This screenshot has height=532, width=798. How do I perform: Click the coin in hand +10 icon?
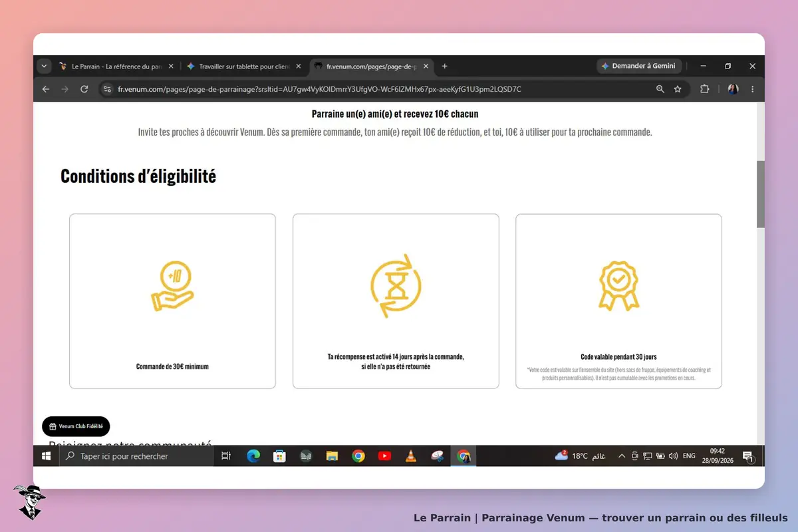coord(172,287)
